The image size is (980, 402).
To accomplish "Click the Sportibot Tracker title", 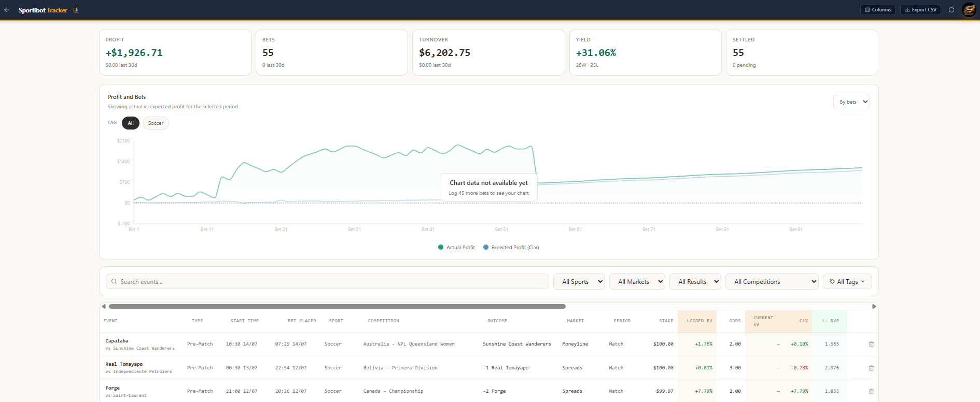I will tap(43, 10).
